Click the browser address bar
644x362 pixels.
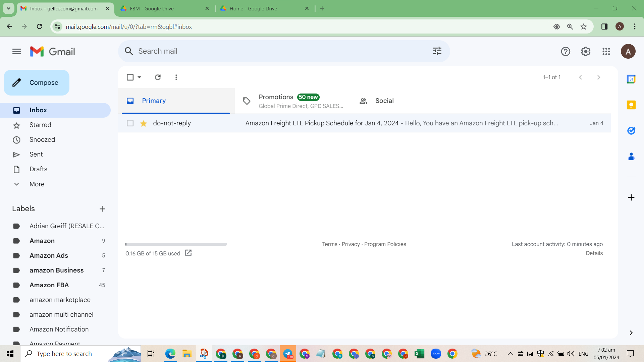(x=302, y=26)
